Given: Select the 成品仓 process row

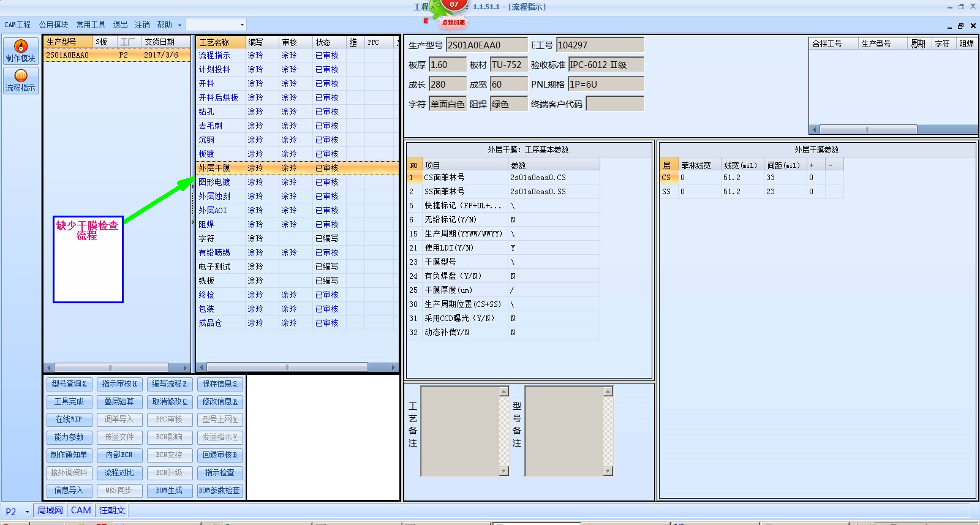Looking at the screenshot, I should tap(298, 323).
